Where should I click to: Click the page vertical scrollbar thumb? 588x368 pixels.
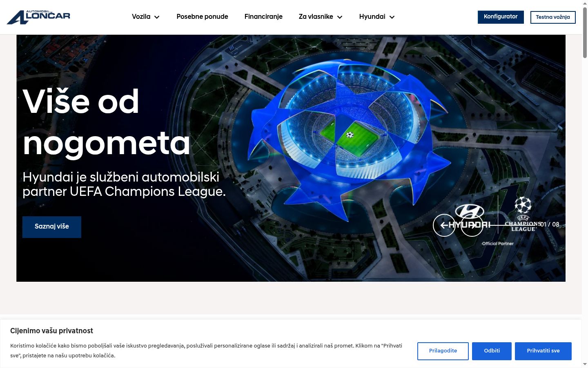tap(585, 33)
